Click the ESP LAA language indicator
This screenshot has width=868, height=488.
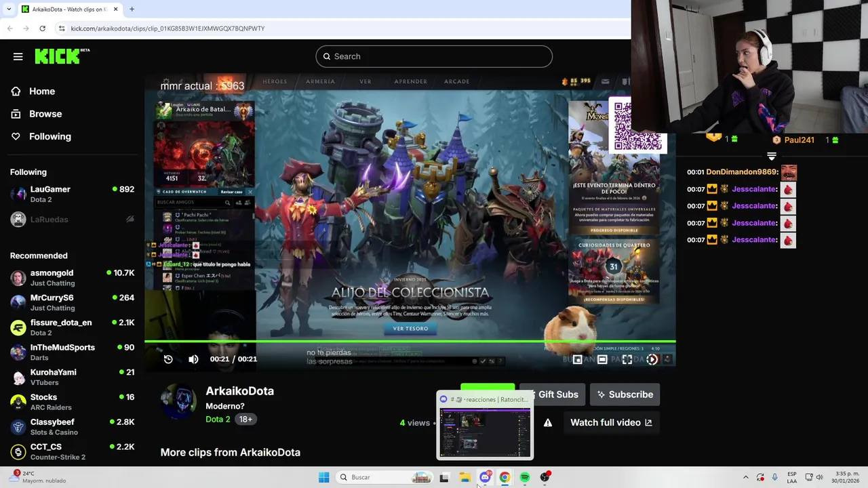click(x=792, y=477)
